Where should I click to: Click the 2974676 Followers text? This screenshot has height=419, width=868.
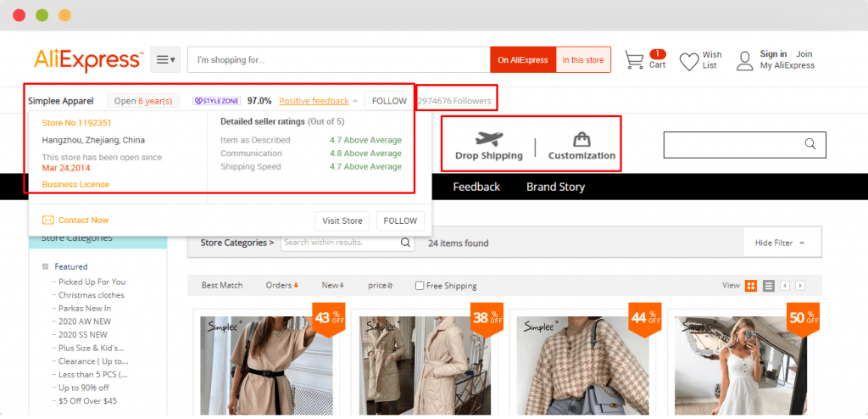(x=454, y=101)
